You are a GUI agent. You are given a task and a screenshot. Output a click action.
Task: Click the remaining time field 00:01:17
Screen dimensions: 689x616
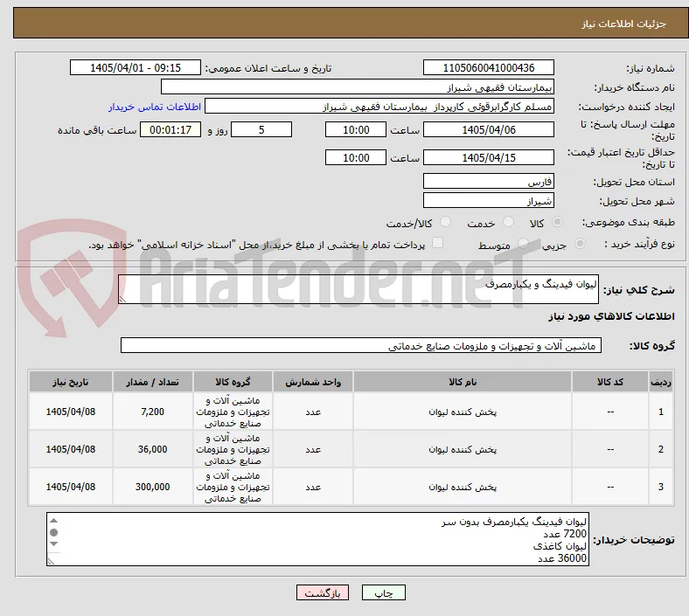pyautogui.click(x=171, y=129)
